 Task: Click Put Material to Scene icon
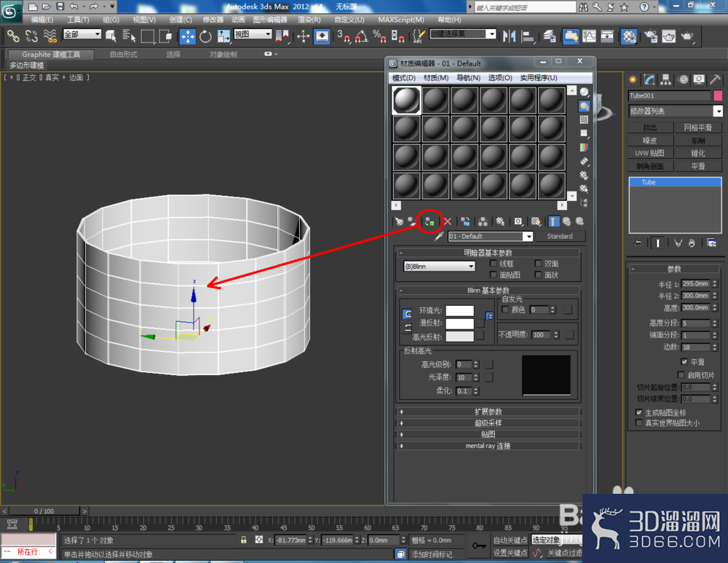(x=412, y=221)
